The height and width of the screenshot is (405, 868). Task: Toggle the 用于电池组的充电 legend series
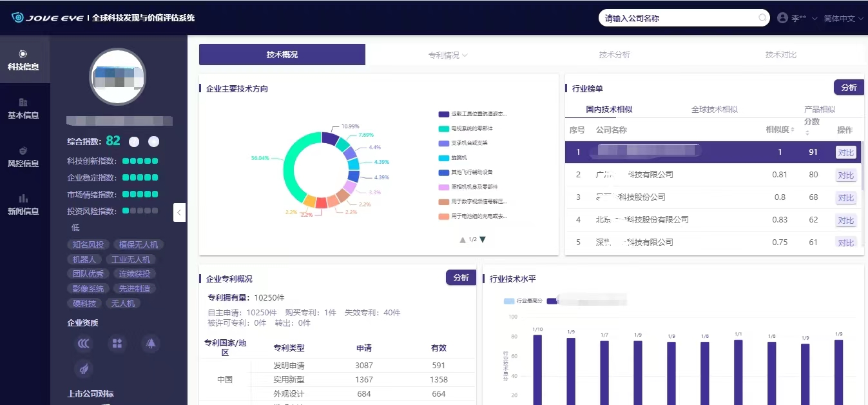click(472, 217)
